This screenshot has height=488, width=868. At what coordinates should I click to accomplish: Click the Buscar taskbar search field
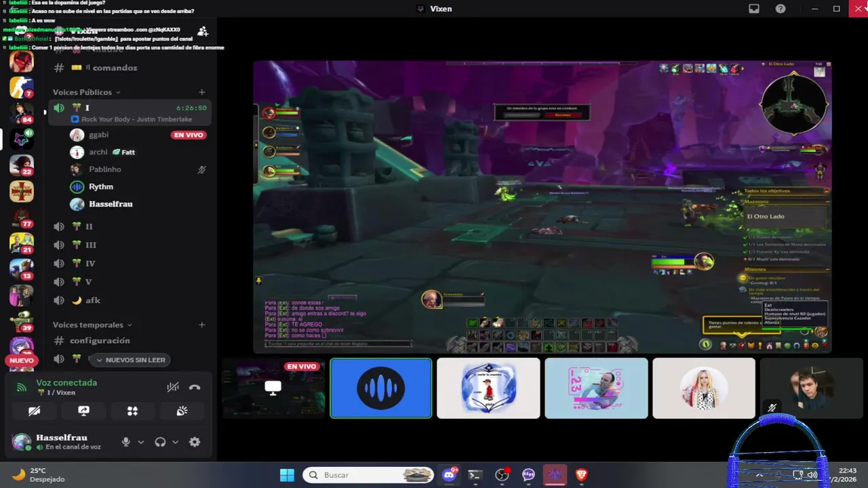(x=368, y=475)
